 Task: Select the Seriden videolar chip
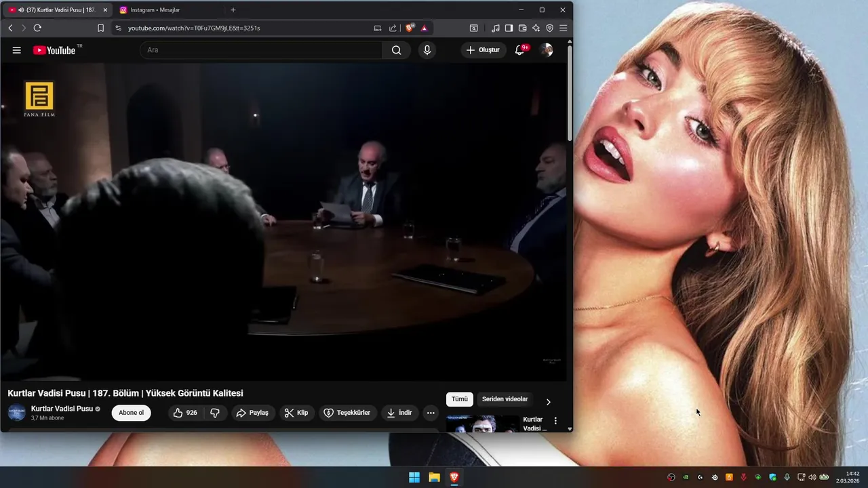(505, 399)
